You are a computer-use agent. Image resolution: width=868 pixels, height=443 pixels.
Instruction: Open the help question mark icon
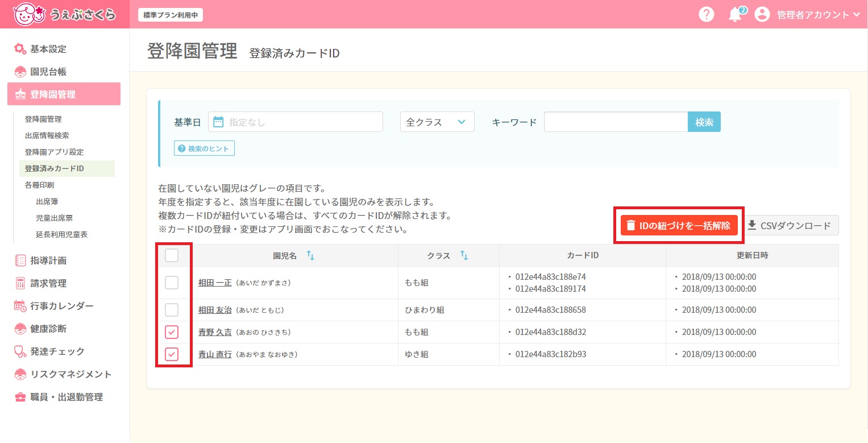[x=706, y=15]
